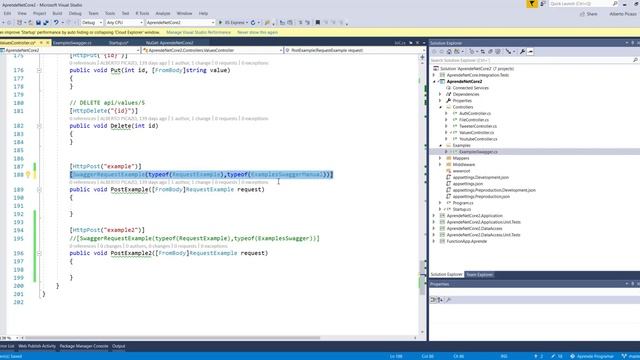Open the Output bottom tab
The image size is (640, 360).
coord(118,346)
